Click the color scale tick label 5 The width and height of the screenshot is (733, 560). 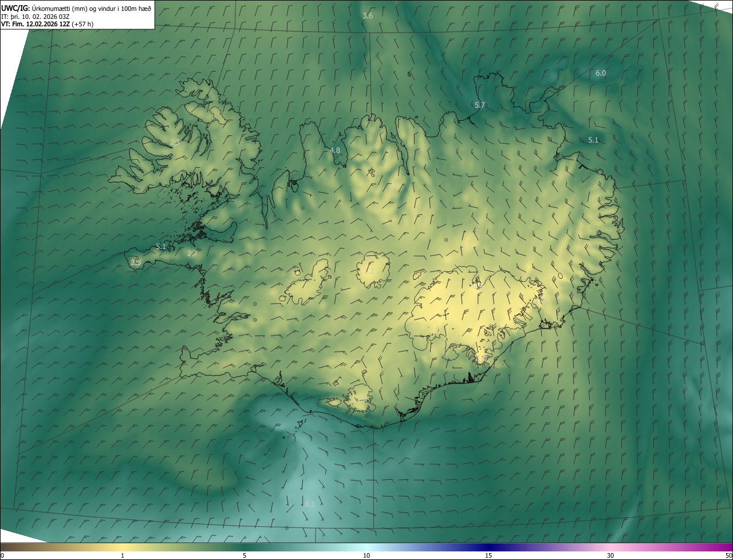click(245, 555)
